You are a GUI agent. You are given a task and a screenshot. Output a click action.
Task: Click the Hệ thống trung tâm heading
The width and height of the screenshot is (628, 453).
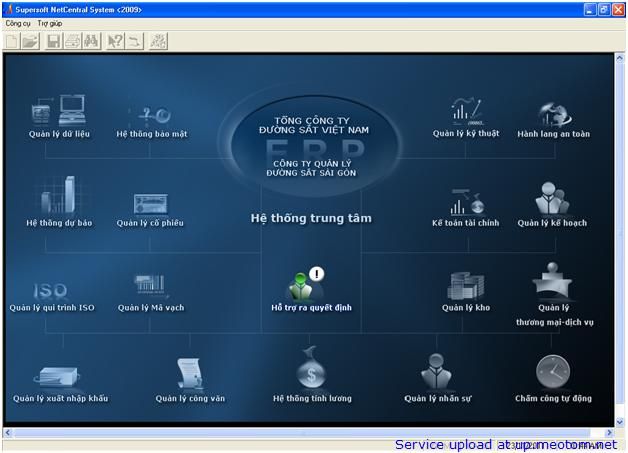click(x=311, y=218)
